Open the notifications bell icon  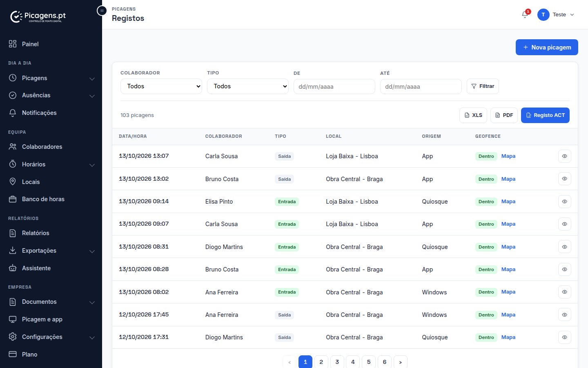point(525,15)
